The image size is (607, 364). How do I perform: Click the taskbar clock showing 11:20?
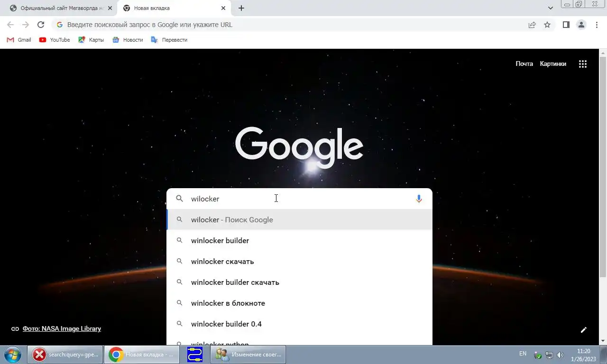click(584, 355)
